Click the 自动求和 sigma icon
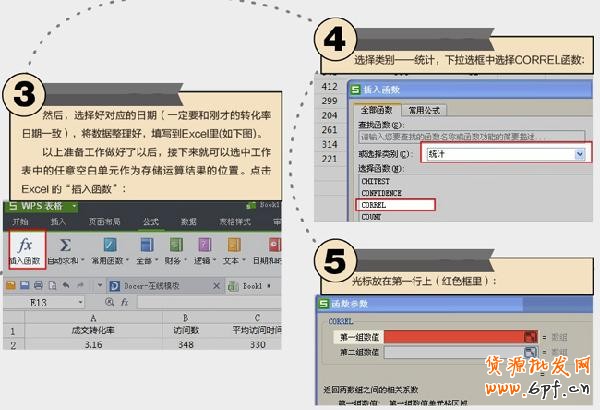Viewport: 600px width, 410px height. [65, 243]
